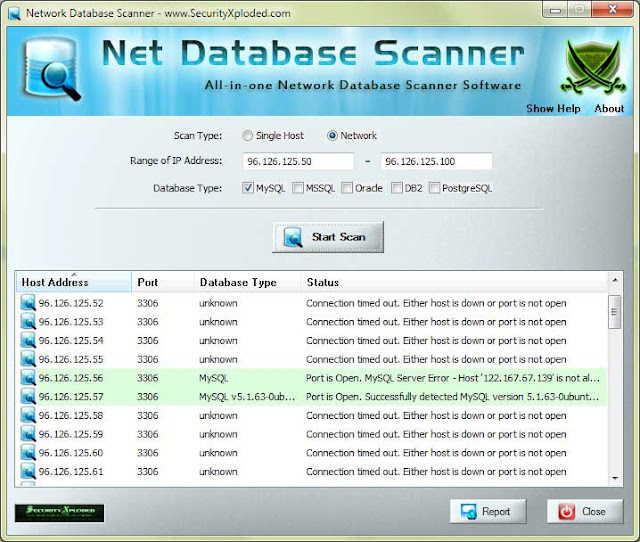Click the SecurityXploded logo at bottom left
Image resolution: width=640 pixels, height=542 pixels.
pyautogui.click(x=59, y=513)
